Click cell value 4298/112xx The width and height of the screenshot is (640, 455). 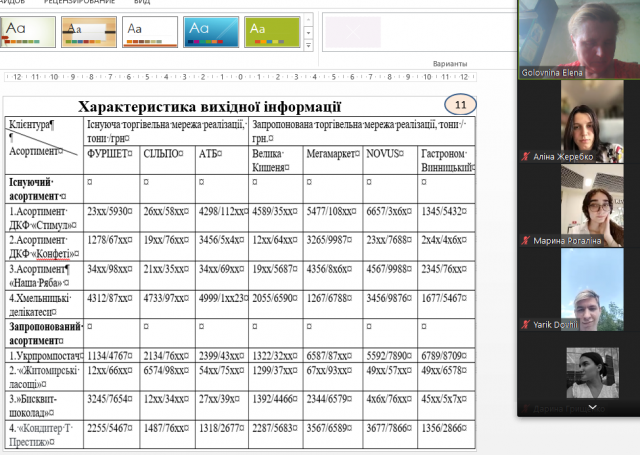click(223, 211)
